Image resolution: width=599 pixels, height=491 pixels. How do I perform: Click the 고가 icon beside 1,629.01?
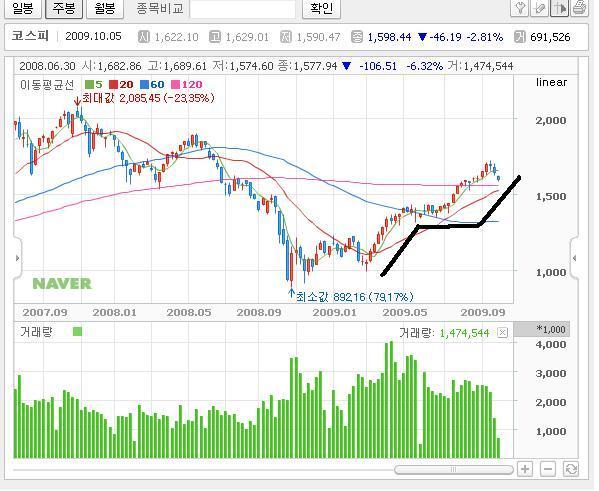(x=215, y=37)
